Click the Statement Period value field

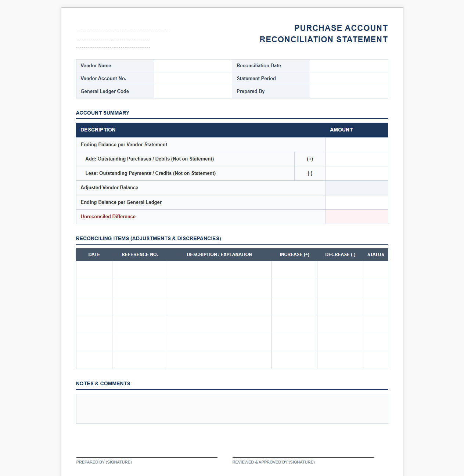click(349, 79)
